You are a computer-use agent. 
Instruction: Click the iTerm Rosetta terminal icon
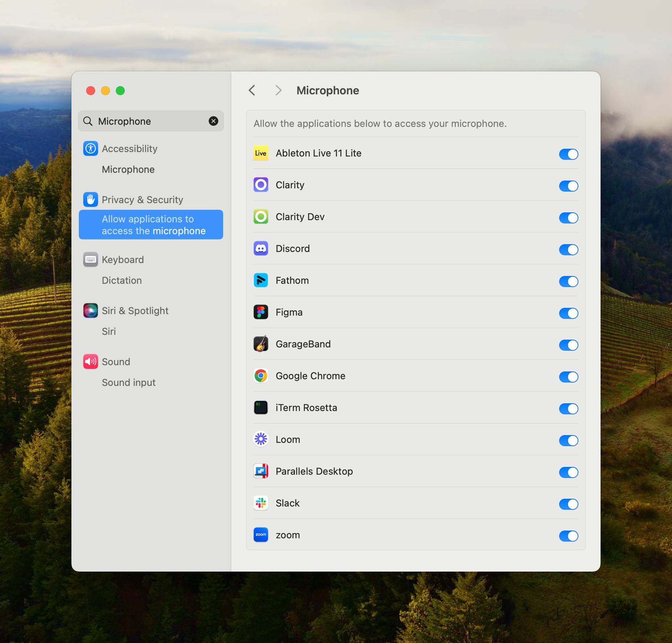pyautogui.click(x=261, y=408)
